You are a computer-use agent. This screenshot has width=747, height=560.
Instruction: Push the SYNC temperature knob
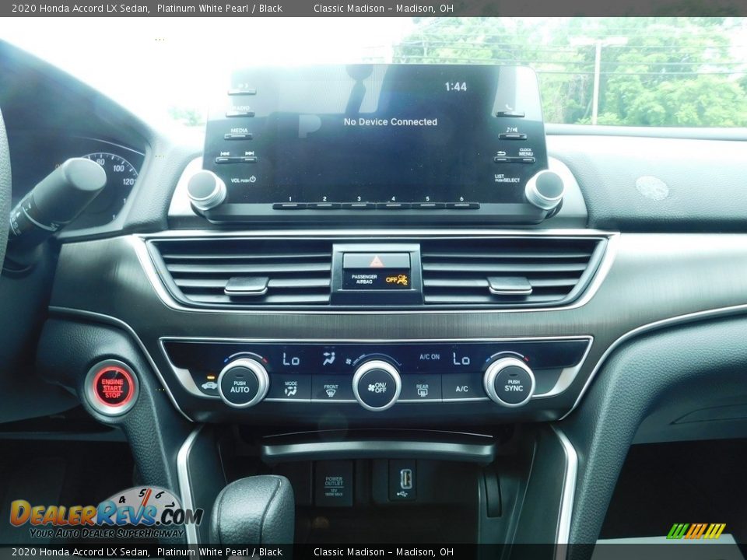510,382
